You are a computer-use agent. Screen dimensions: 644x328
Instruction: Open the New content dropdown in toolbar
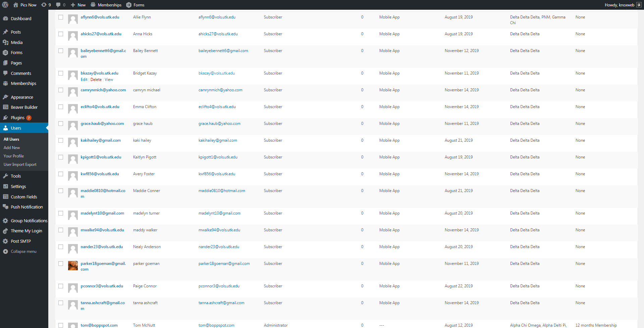[78, 5]
